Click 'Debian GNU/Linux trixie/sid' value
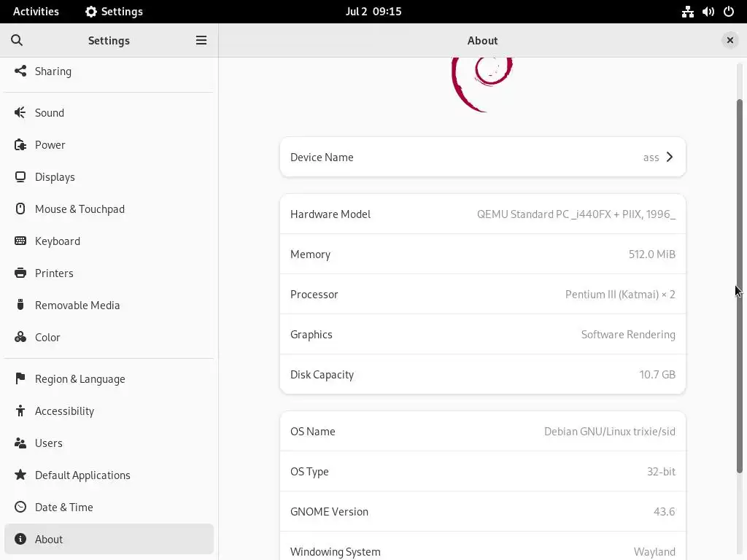 point(609,432)
